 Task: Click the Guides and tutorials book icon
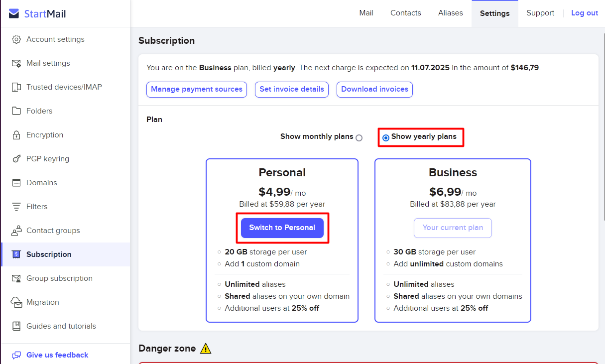(16, 326)
